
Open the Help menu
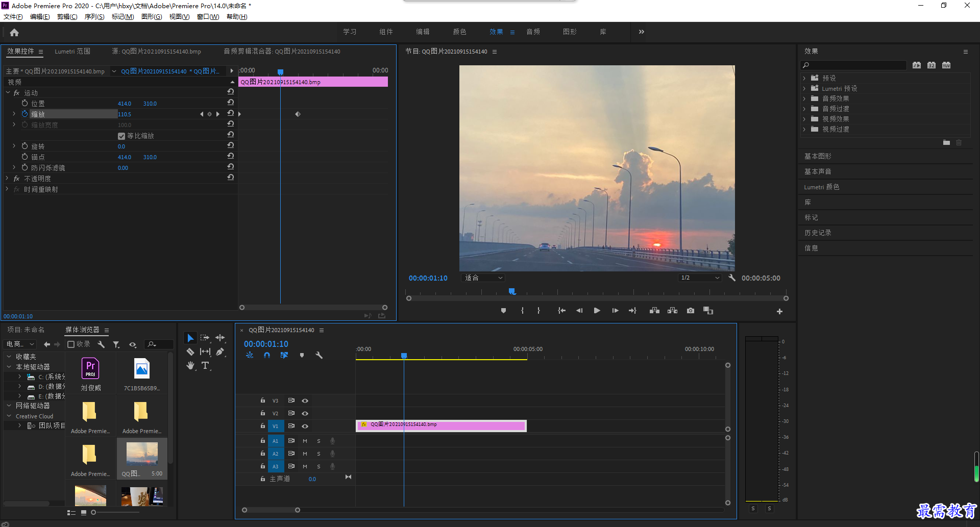pyautogui.click(x=237, y=17)
